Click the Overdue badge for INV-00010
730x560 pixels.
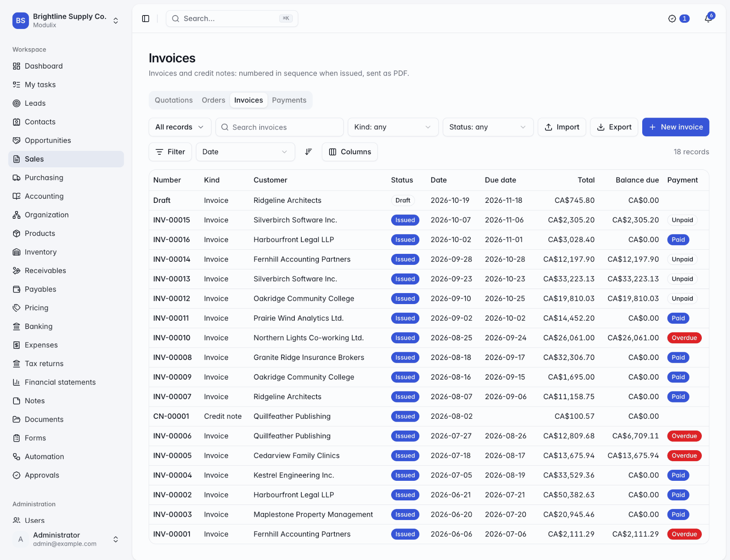click(x=684, y=338)
